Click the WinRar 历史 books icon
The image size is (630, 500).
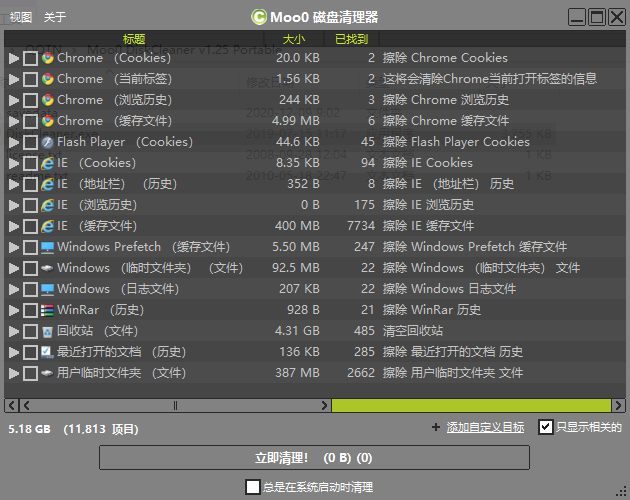pyautogui.click(x=47, y=310)
